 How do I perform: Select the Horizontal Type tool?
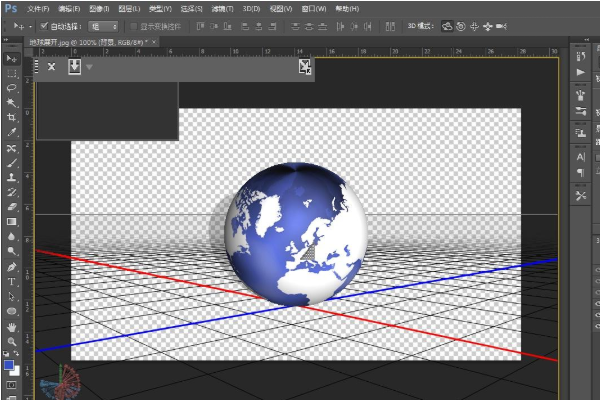11,282
